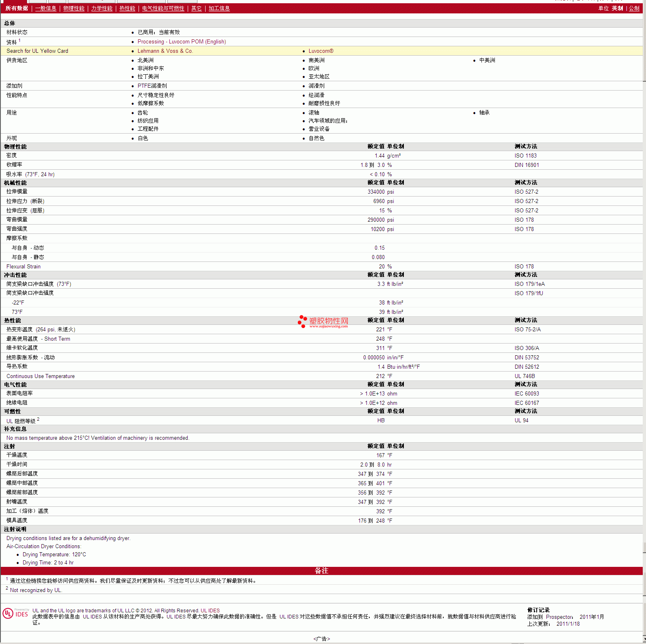The image size is (646, 644).
Task: Switch to the 物理性能 tab
Action: coord(74,9)
